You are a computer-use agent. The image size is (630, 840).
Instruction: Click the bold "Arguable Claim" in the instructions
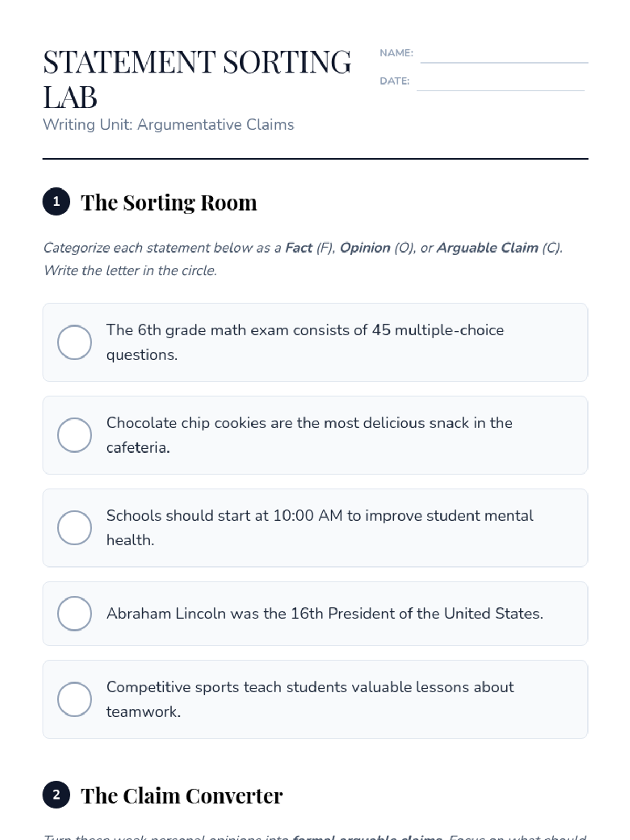click(487, 248)
